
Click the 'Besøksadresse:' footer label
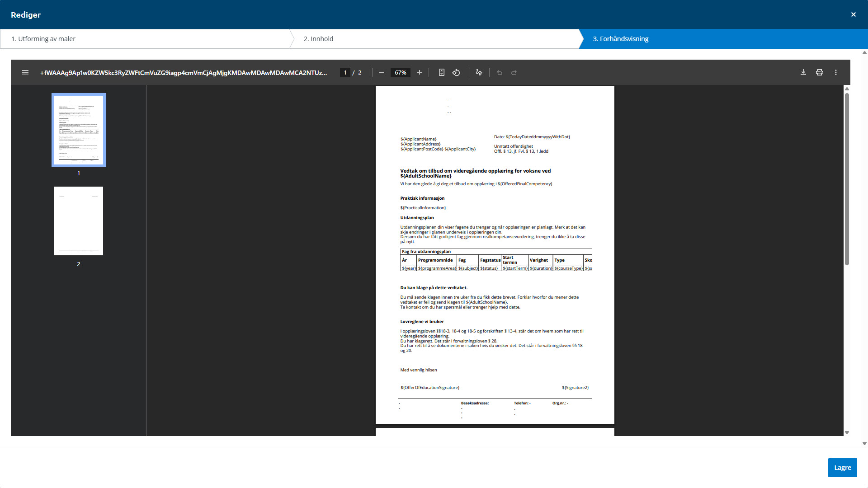tap(475, 403)
